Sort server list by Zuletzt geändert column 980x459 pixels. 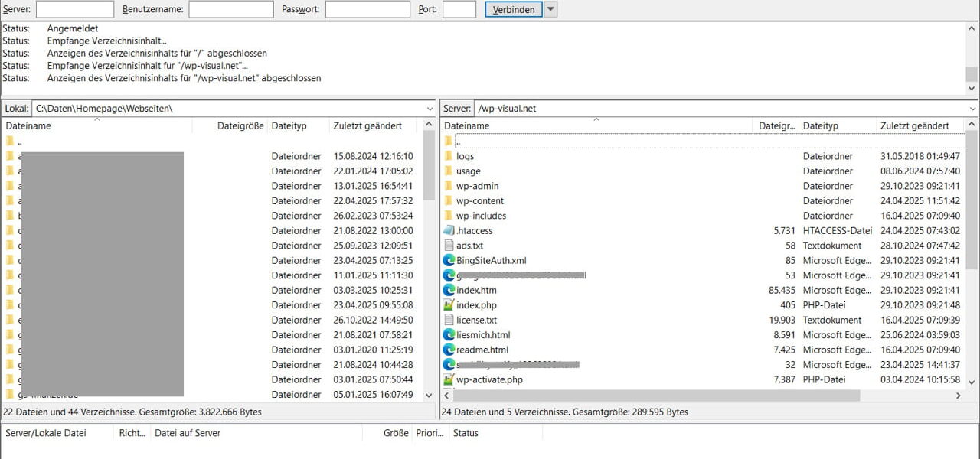point(920,125)
